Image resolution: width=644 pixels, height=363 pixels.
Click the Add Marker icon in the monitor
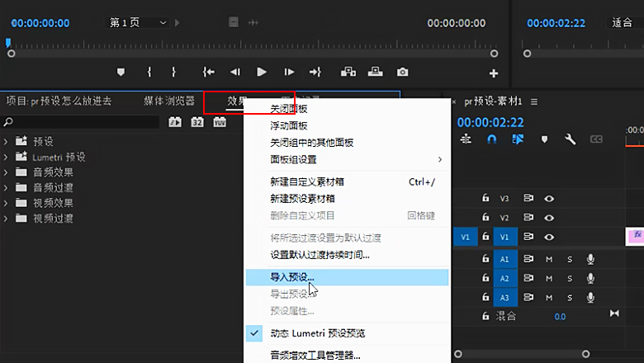121,73
